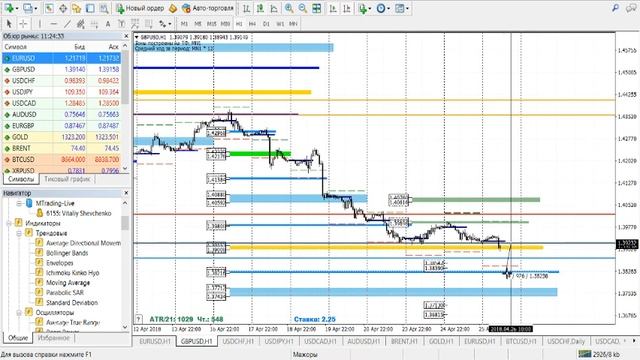Switch to M1 timeframe
Screen dimensions: 640x360
(x=184, y=24)
